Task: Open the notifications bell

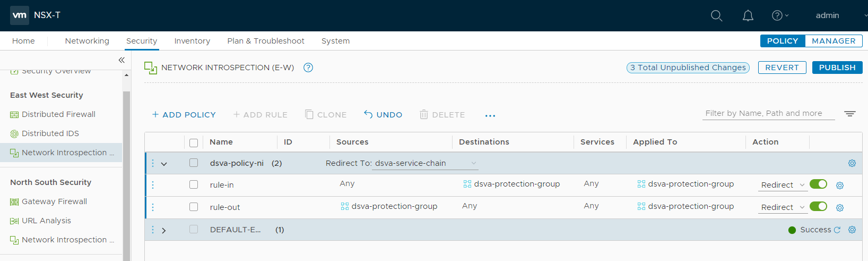Action: (748, 16)
